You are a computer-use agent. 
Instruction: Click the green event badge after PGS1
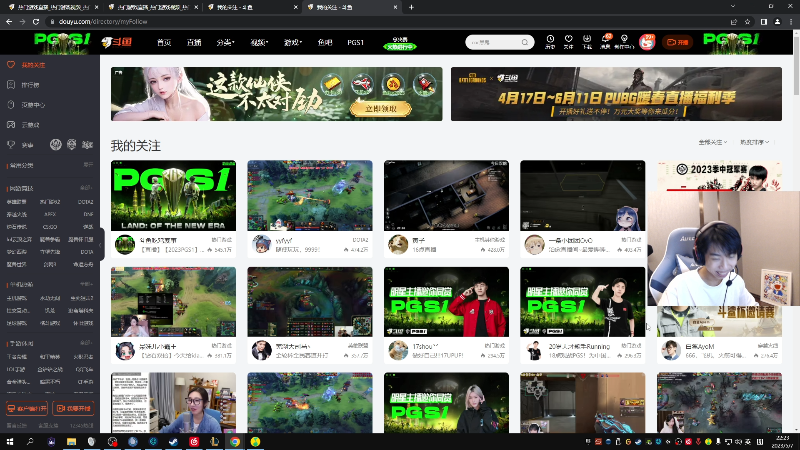(400, 43)
